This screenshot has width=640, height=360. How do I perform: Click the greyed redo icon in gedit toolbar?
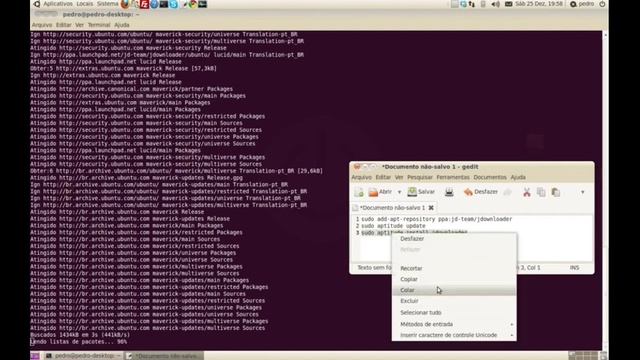507,192
